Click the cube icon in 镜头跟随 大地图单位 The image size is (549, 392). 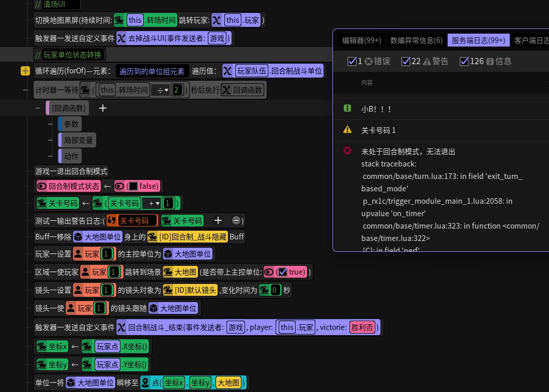click(x=154, y=308)
